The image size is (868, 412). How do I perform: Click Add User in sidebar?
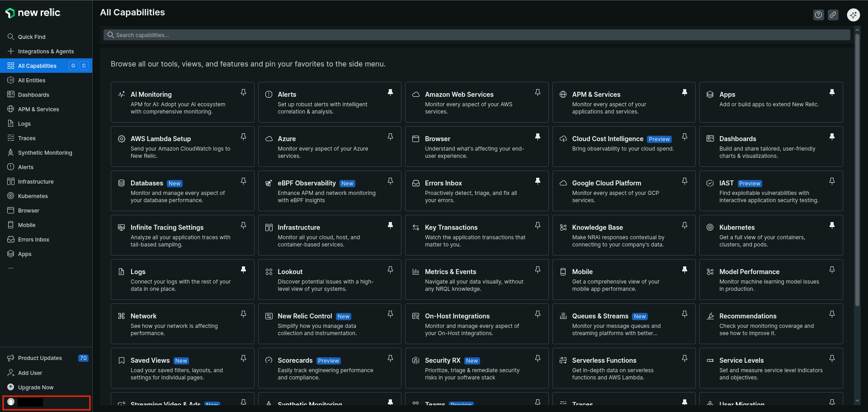pos(30,373)
